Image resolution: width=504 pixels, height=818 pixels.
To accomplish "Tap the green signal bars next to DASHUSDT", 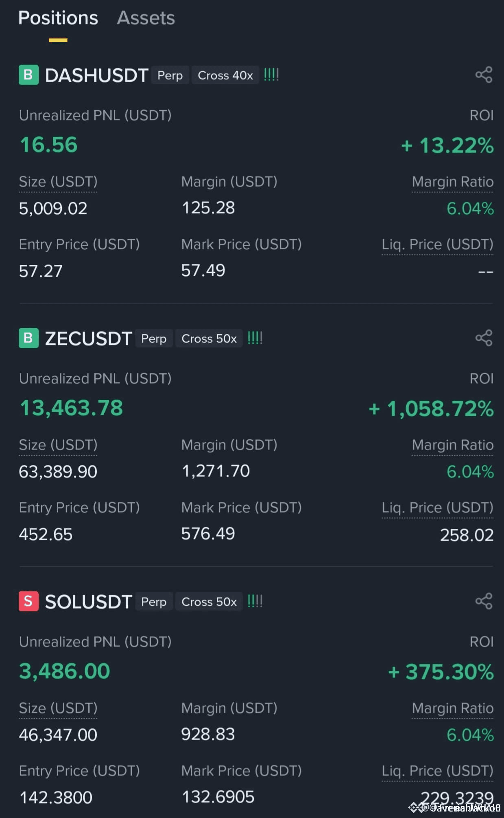I will (271, 75).
